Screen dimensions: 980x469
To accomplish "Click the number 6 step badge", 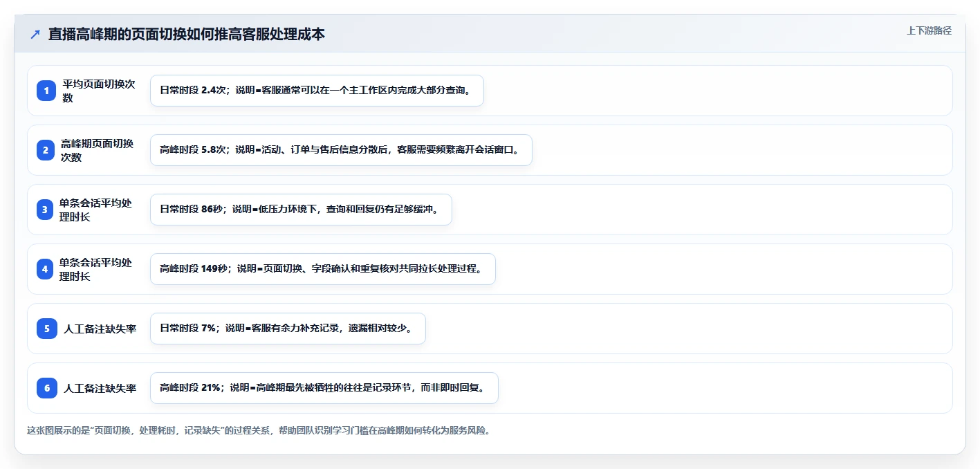I will tap(47, 388).
